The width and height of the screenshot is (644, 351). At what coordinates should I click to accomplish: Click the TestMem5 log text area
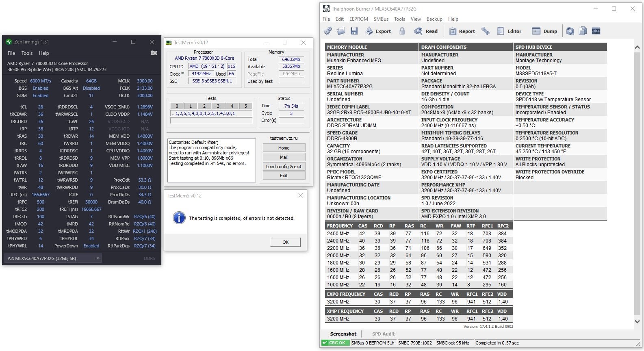(212, 160)
